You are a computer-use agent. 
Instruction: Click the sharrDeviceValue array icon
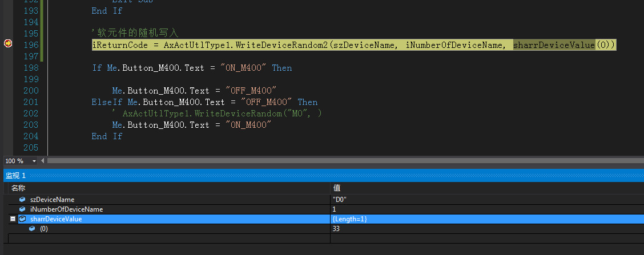coord(22,219)
